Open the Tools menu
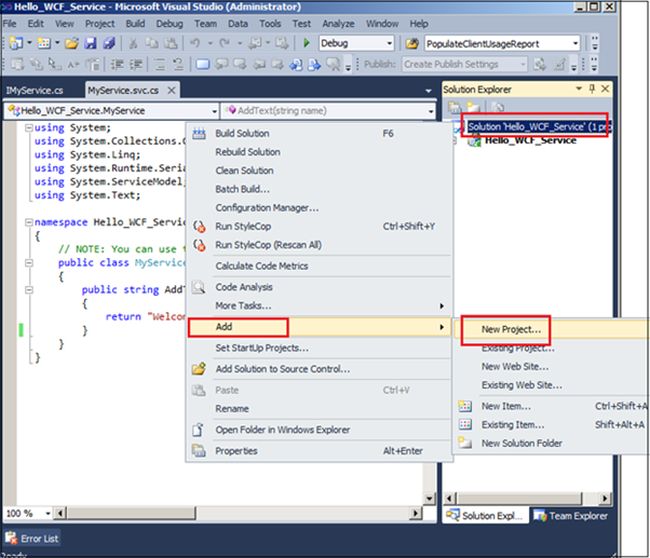 pyautogui.click(x=270, y=24)
